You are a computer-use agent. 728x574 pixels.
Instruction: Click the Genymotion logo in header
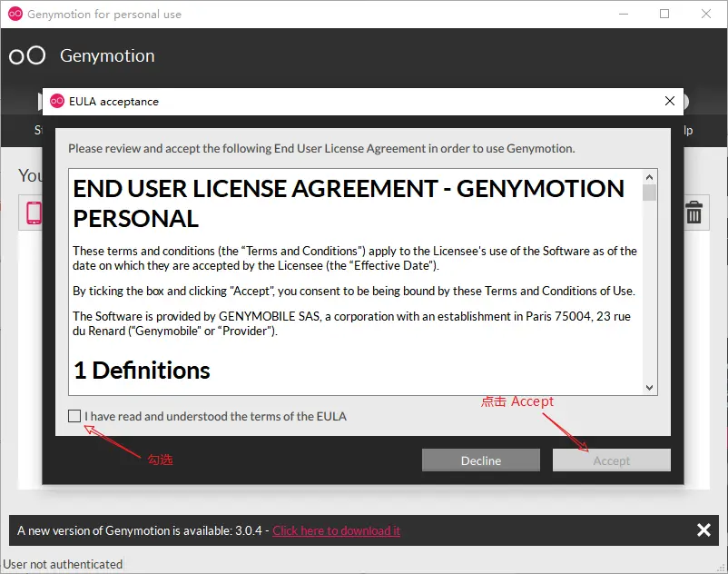(x=27, y=55)
